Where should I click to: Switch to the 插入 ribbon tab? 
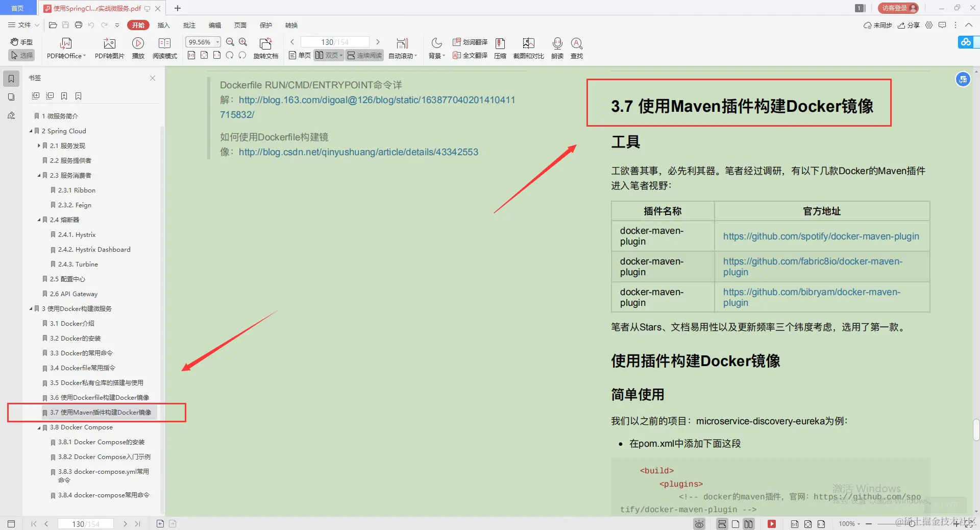click(x=163, y=25)
